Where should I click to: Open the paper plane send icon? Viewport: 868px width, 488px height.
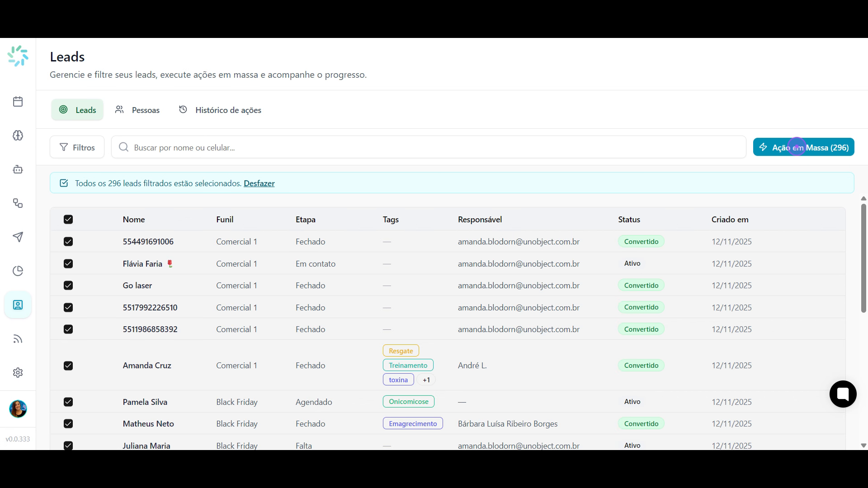pos(18,237)
